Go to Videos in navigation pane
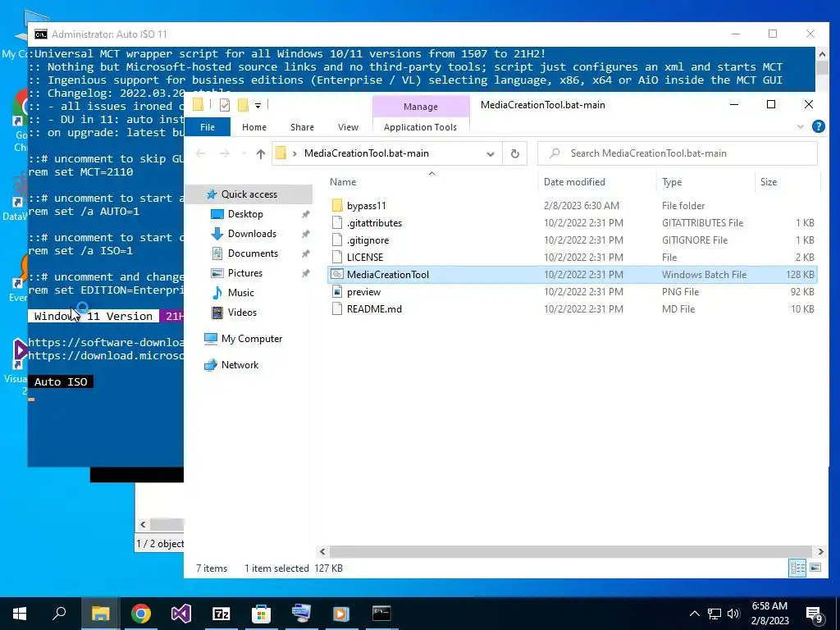 [x=242, y=313]
